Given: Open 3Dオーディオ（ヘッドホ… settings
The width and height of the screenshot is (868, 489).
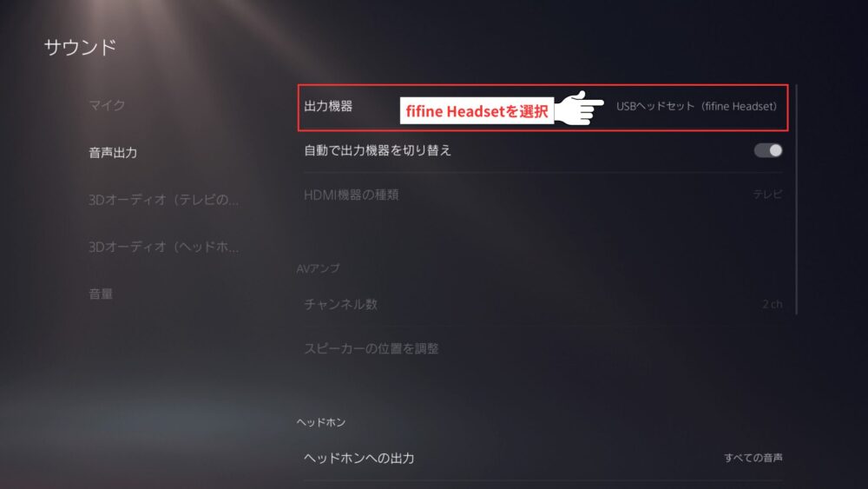Looking at the screenshot, I should coord(164,247).
